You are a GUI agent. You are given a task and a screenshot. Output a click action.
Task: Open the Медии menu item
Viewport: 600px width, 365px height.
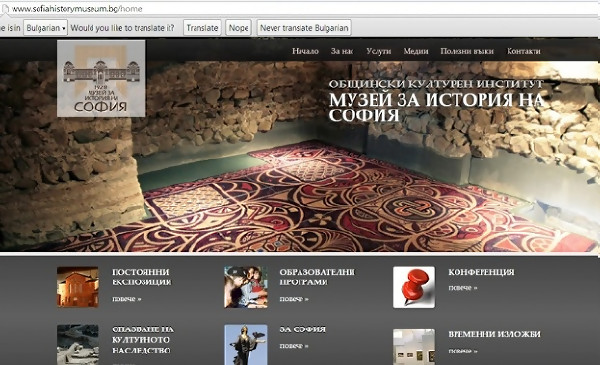pos(416,51)
